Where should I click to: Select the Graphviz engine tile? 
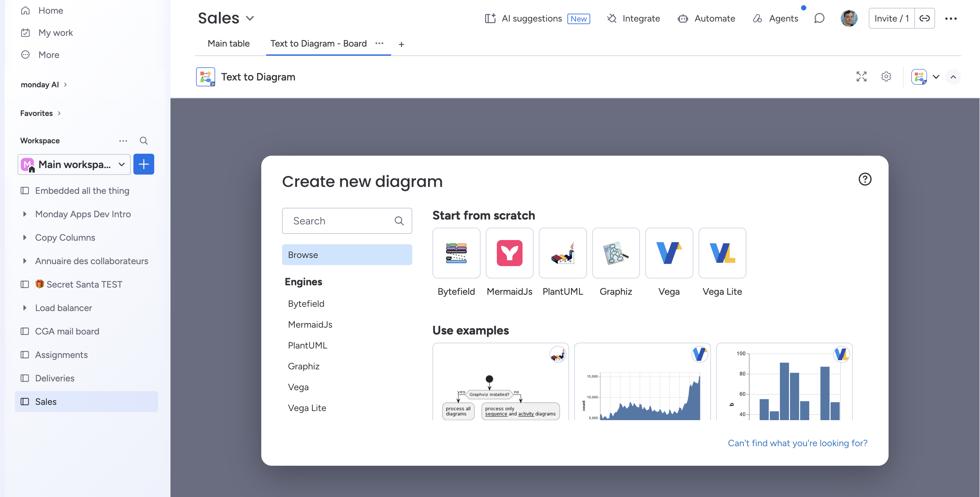point(616,253)
